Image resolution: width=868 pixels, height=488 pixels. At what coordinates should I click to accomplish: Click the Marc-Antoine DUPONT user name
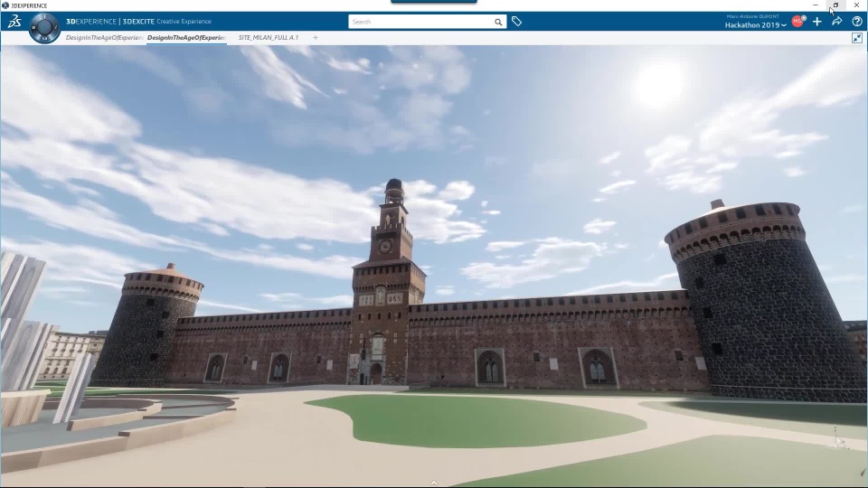(753, 16)
